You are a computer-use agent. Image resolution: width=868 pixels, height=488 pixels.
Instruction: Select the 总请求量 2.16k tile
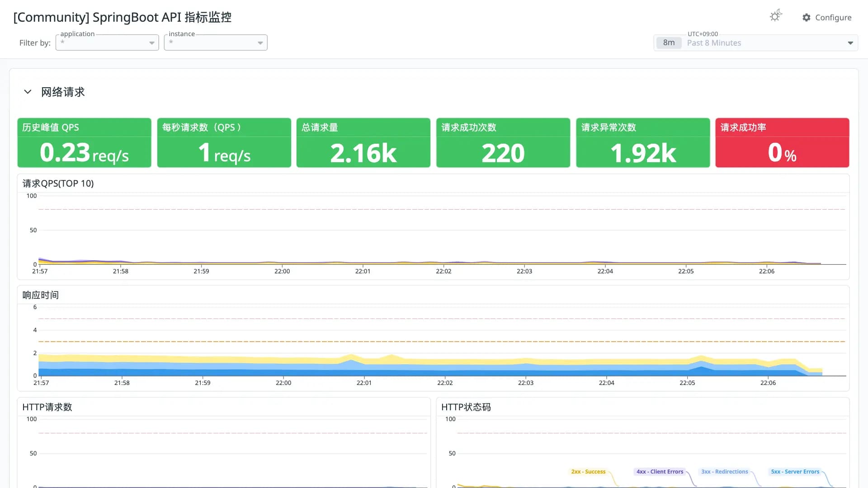click(x=363, y=143)
